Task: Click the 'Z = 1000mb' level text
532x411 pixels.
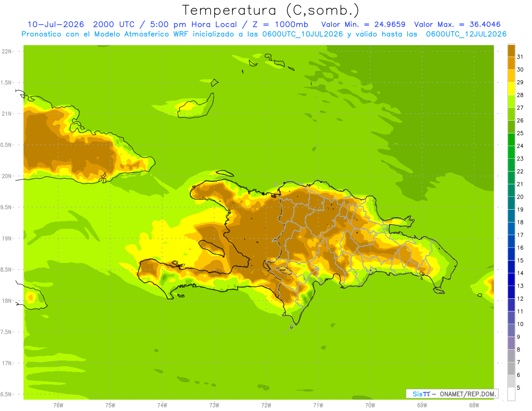Action: click(281, 24)
